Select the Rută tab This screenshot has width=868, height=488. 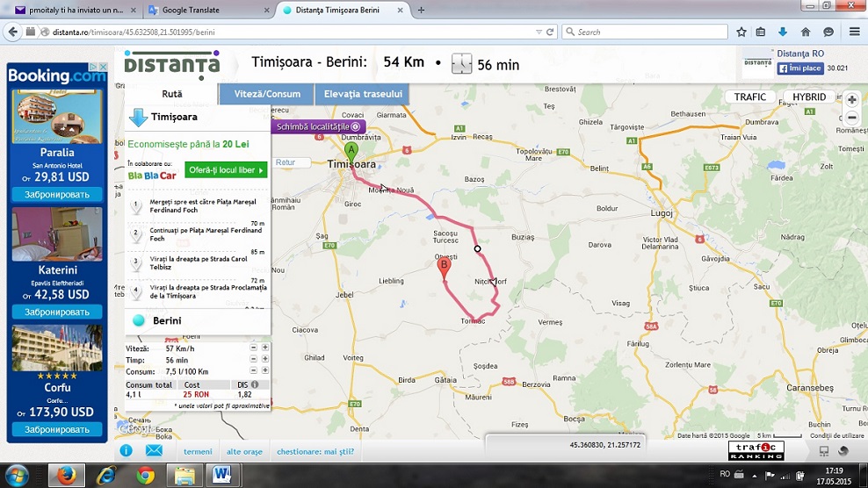pos(171,94)
